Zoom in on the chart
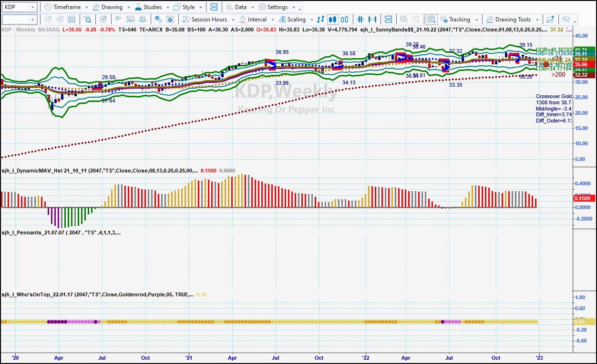597x364 pixels. 404,20
